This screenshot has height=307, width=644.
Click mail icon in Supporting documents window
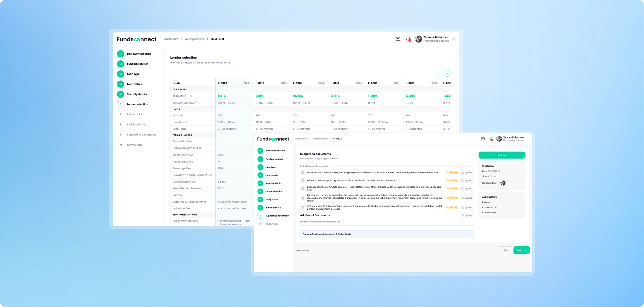483,139
